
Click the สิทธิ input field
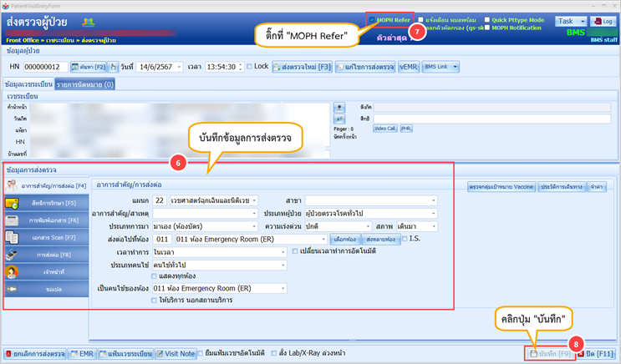(x=492, y=119)
